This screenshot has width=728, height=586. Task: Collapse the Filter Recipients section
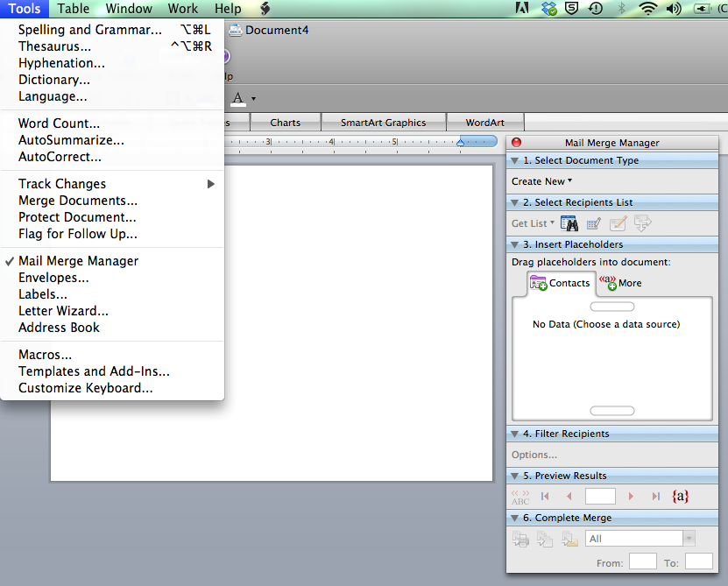[515, 434]
